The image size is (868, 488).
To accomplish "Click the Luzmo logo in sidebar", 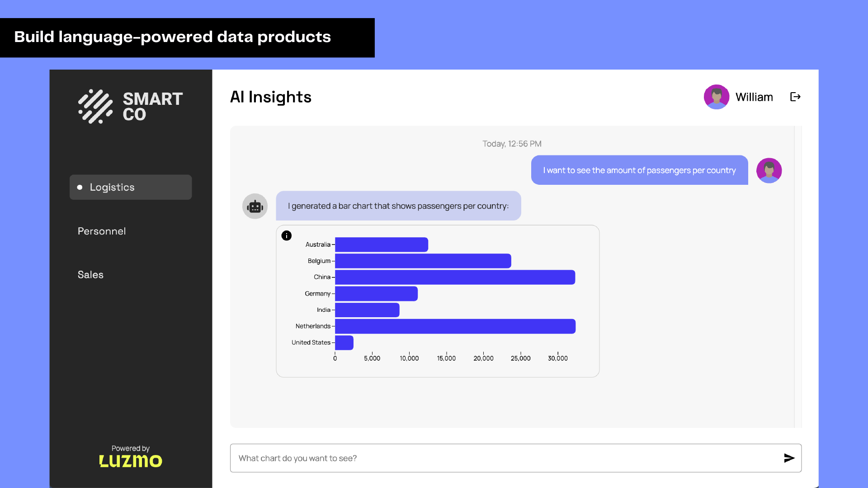I will 131,461.
